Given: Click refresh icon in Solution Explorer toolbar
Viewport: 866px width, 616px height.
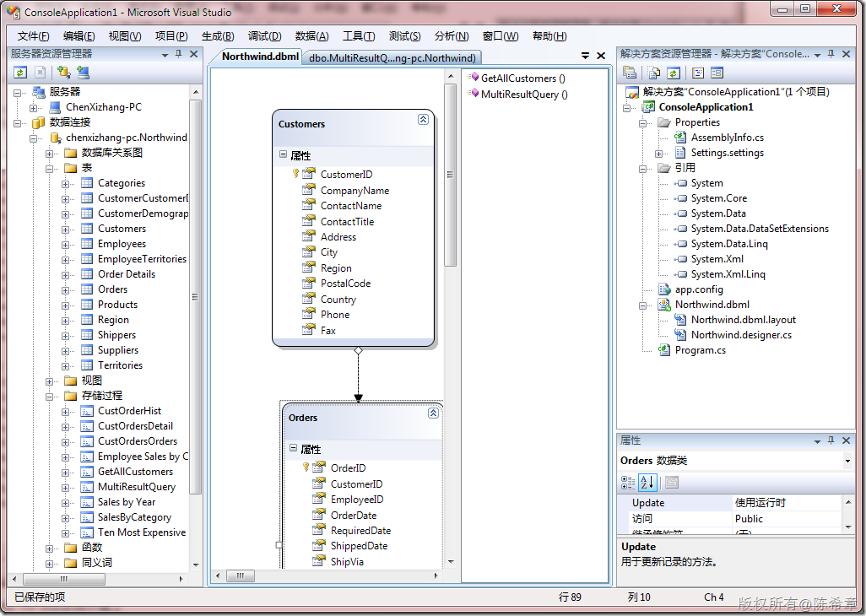Looking at the screenshot, I should coord(674,73).
